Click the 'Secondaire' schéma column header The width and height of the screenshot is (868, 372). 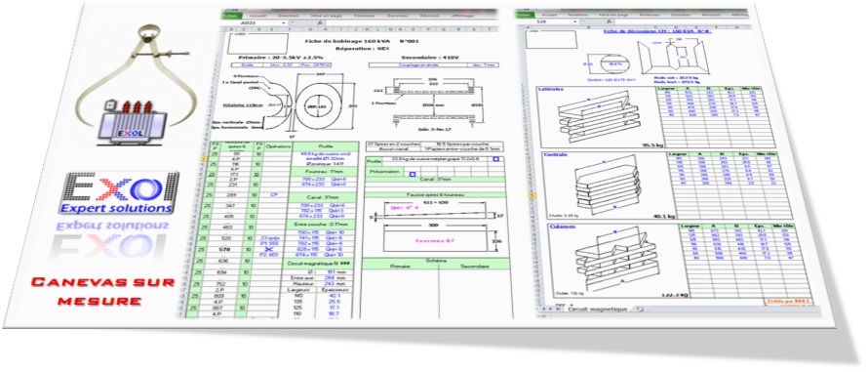474,267
